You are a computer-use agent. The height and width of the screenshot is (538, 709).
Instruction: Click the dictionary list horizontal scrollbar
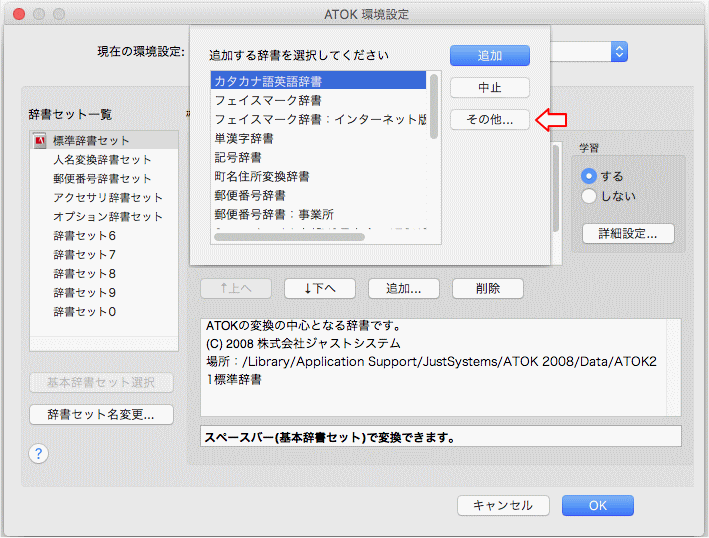pos(289,237)
